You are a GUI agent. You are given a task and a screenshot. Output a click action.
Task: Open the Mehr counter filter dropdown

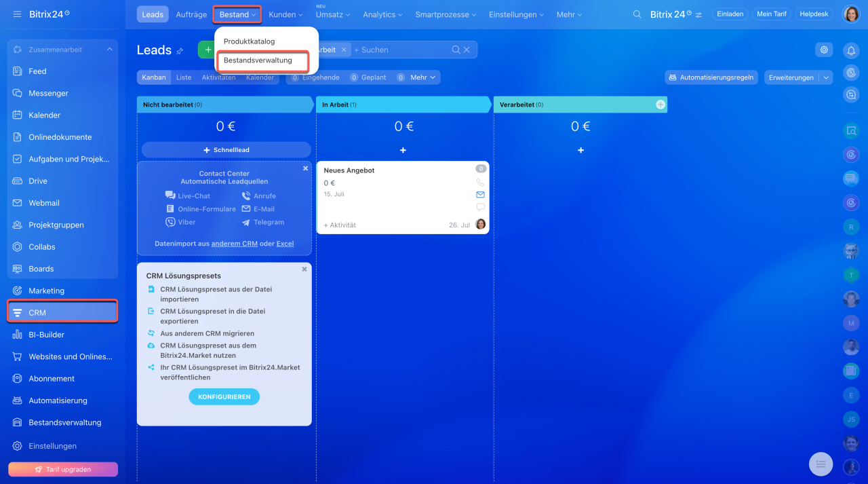click(423, 77)
